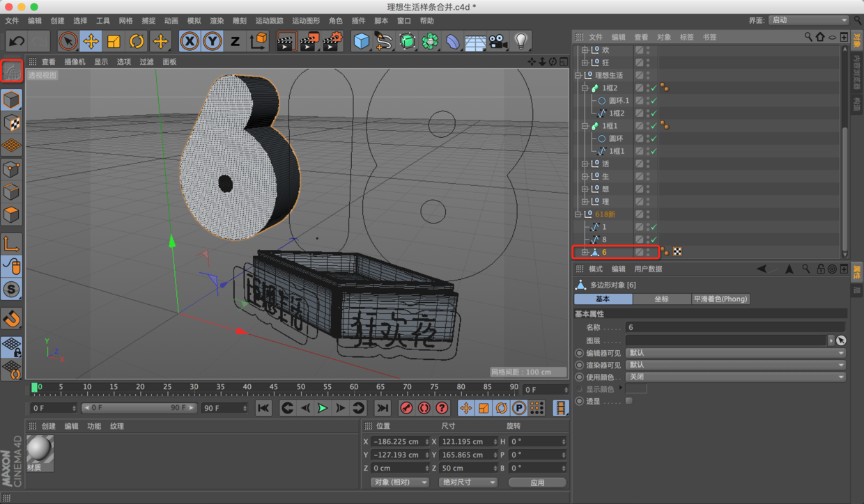Open Edit Render Settings
The image size is (864, 504).
[332, 41]
